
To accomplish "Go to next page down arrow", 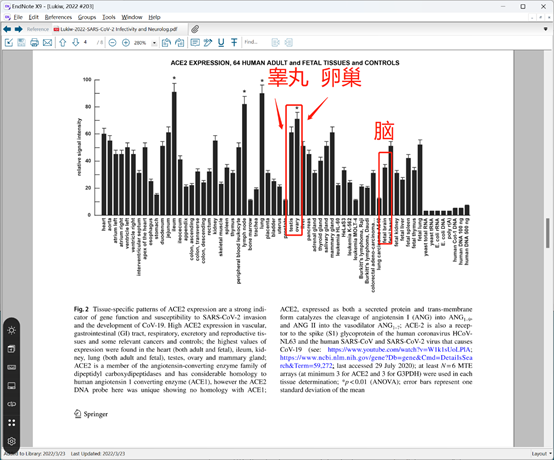I will [76, 43].
